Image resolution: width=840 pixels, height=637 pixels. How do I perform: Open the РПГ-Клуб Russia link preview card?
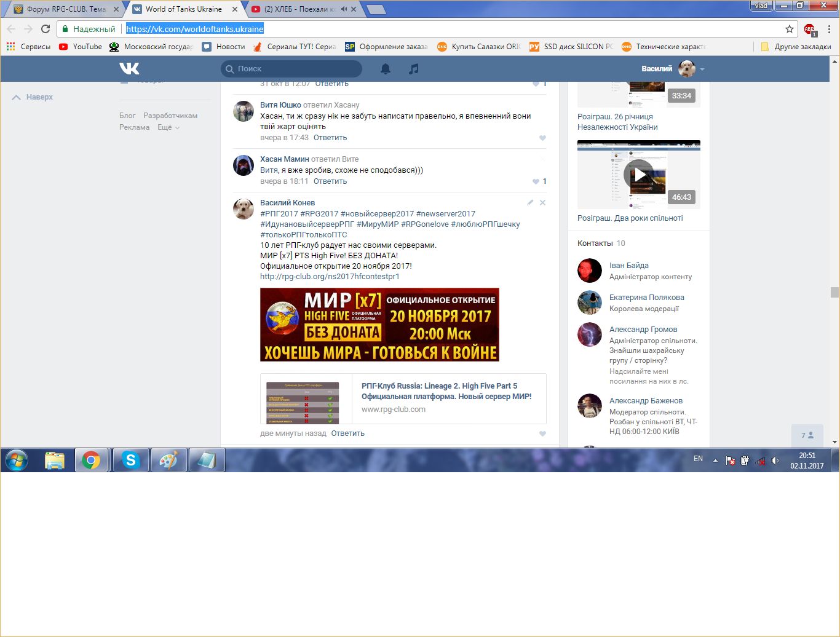point(403,398)
